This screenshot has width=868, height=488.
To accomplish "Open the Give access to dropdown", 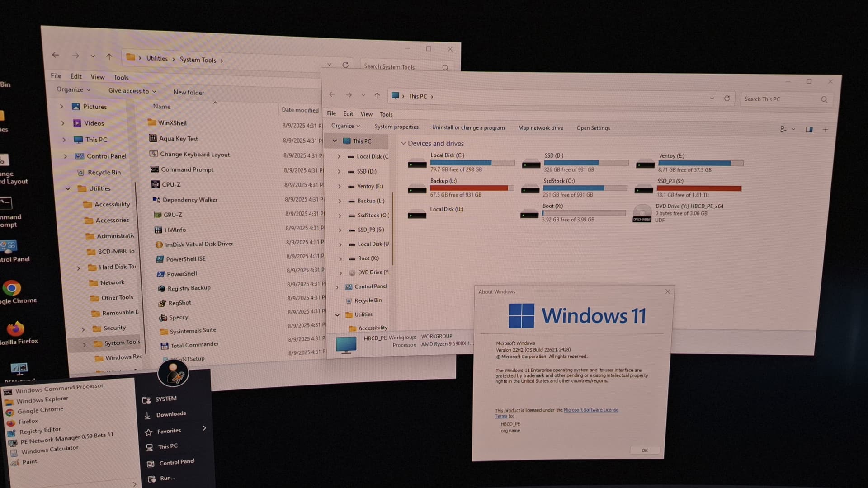I will click(x=132, y=91).
